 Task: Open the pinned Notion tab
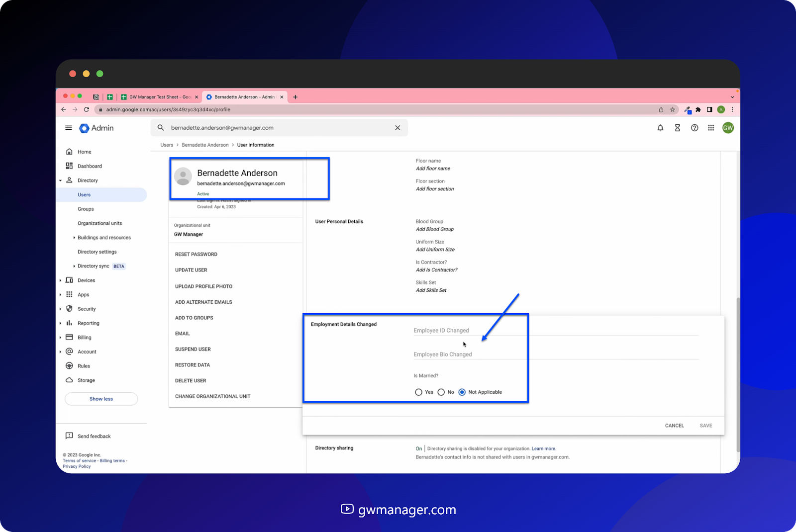coord(96,97)
